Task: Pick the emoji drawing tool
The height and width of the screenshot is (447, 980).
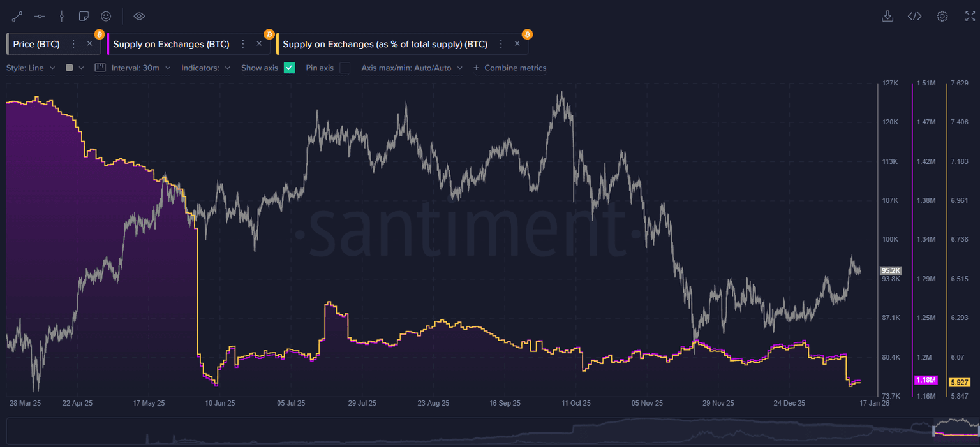Action: [x=106, y=17]
